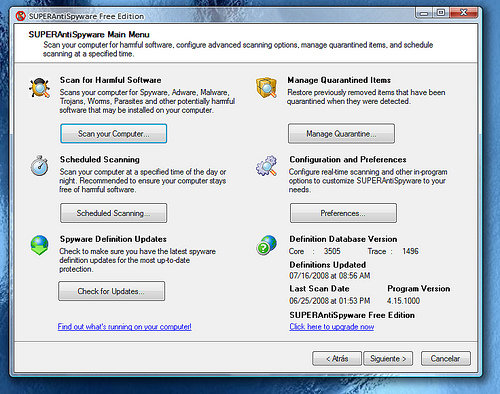
Task: Click the 'Program Version' label
Action: coord(419,288)
